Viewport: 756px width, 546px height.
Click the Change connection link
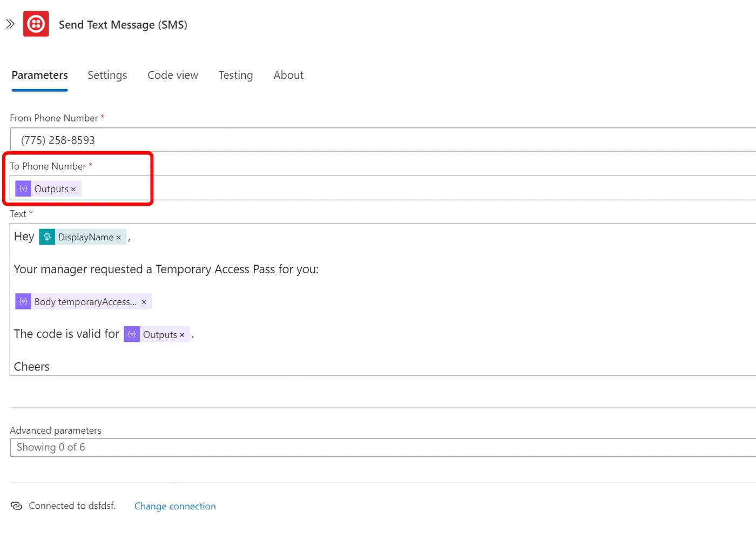[x=175, y=506]
